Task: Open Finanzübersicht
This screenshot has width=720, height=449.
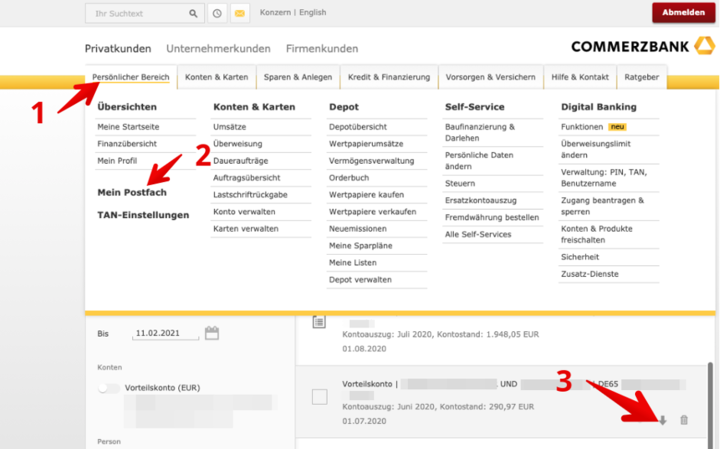Action: point(127,144)
